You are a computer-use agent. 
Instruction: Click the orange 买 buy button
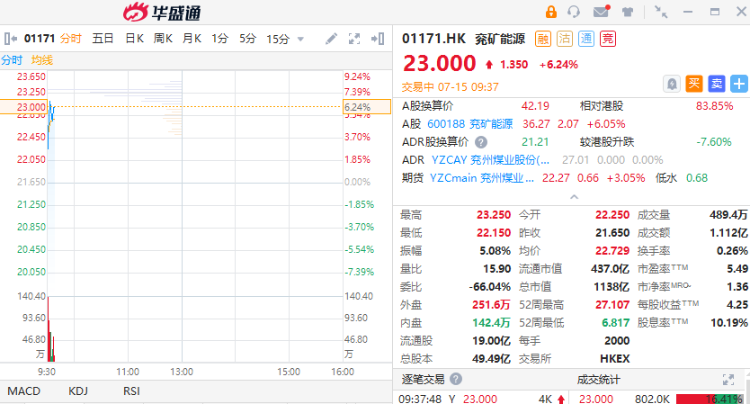694,83
